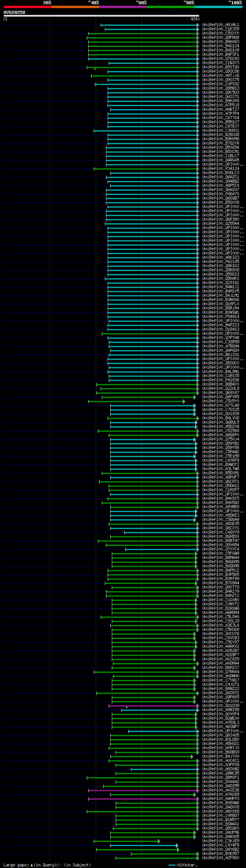Click the cyan ~100% identity legend segment
The height and width of the screenshot is (868, 246).
coord(218,7)
